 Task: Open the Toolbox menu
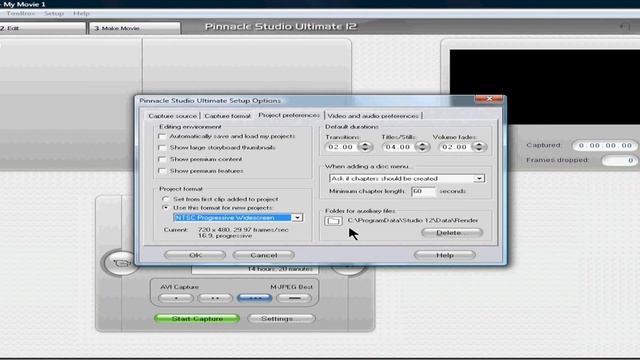coord(20,13)
